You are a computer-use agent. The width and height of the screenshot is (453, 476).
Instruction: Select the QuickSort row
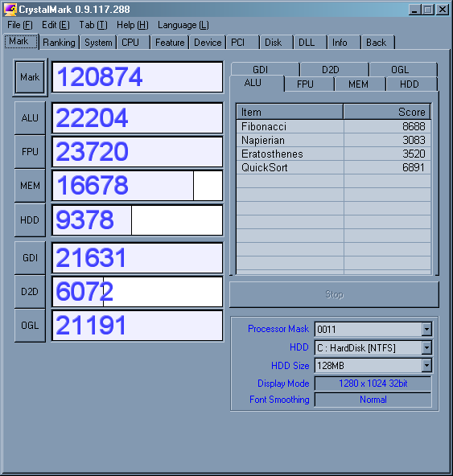point(334,167)
